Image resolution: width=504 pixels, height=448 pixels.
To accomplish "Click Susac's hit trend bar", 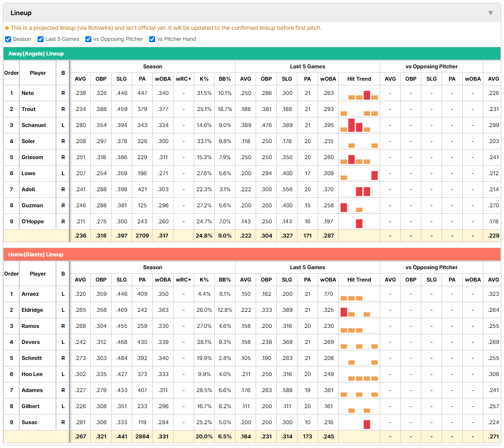I will (x=367, y=424).
